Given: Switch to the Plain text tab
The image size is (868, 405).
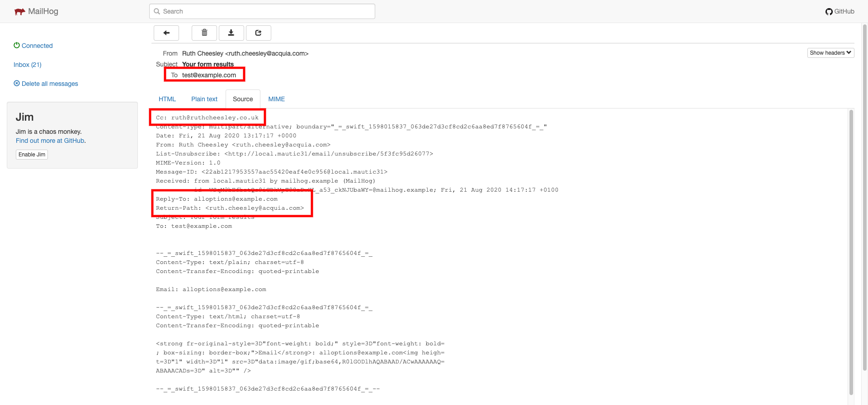Looking at the screenshot, I should (x=204, y=99).
